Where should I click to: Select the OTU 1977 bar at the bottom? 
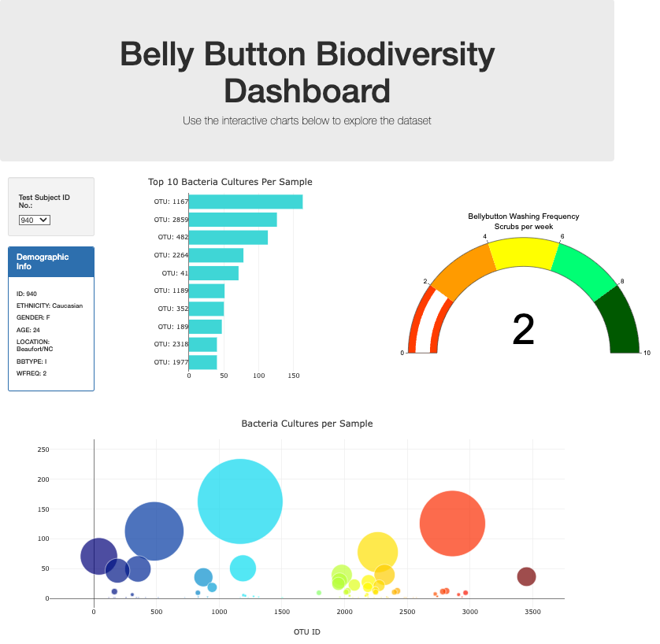[202, 362]
